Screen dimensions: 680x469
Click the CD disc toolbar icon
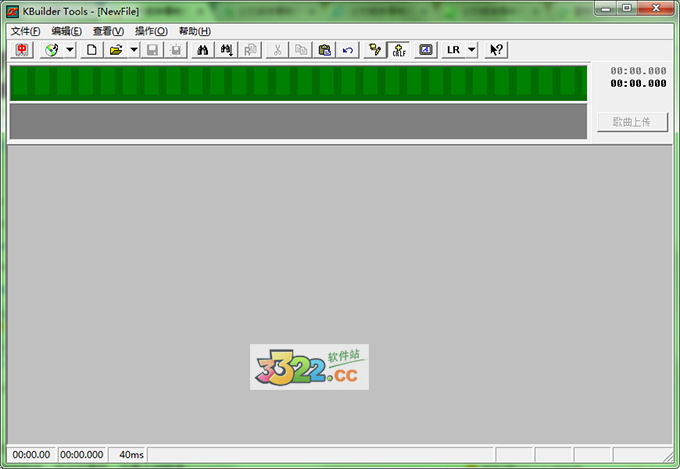(52, 50)
